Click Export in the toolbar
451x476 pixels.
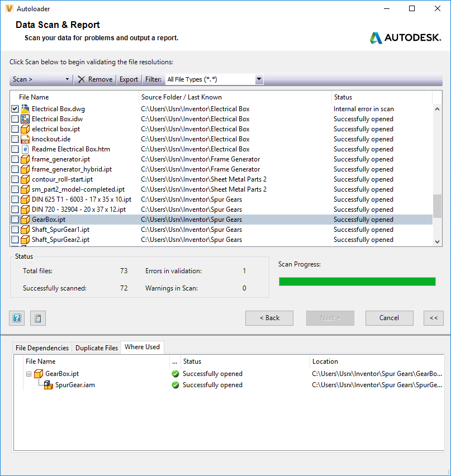(x=129, y=79)
